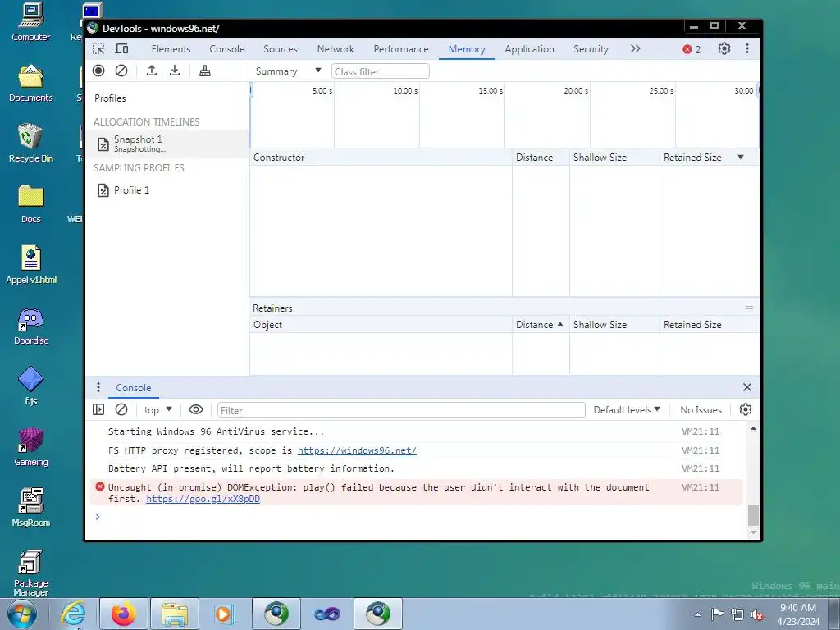Select the inspect element picker icon
The image size is (840, 630).
click(98, 48)
